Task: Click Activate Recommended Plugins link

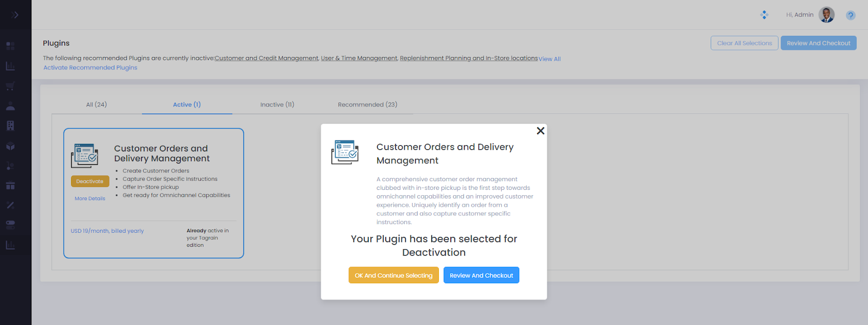Action: coord(90,68)
